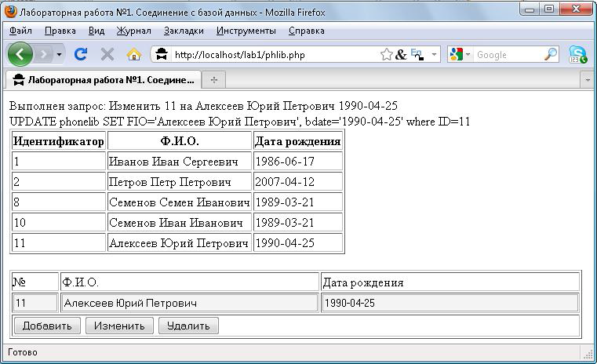This screenshot has width=597, height=364.
Task: Click the greyed Forward arrow button
Action: click(x=44, y=54)
